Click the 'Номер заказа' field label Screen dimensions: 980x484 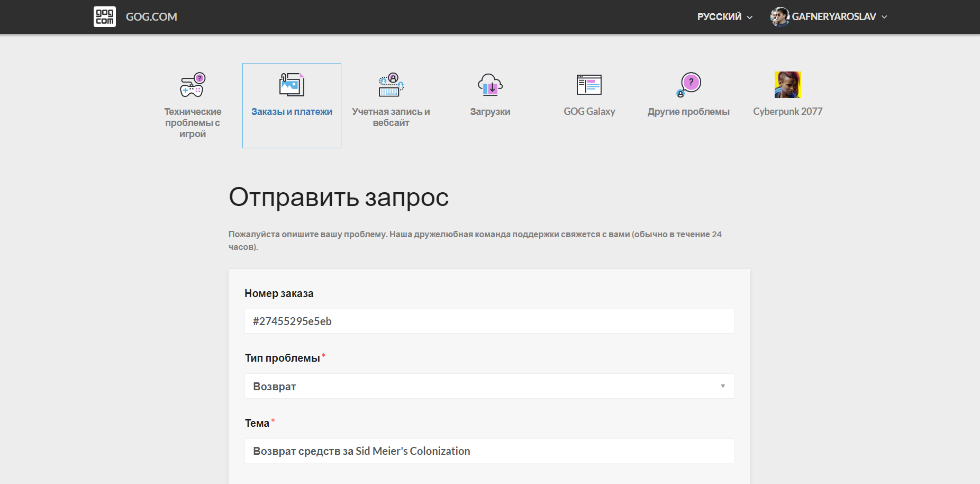tap(279, 293)
